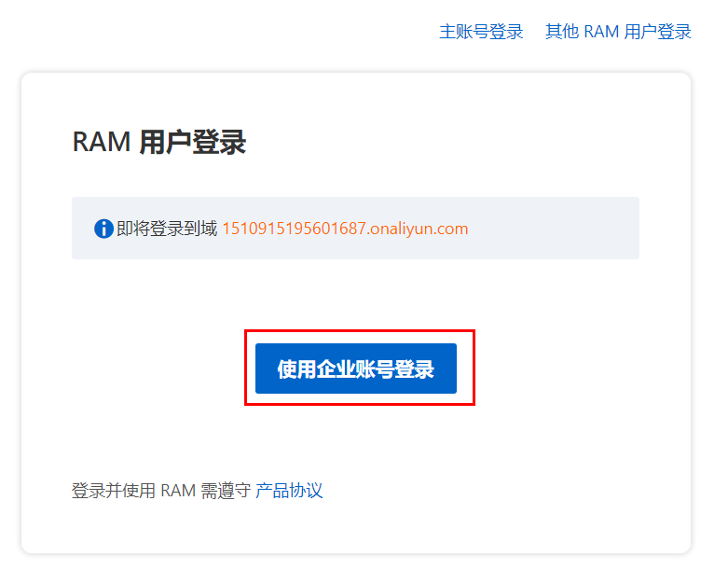Click the 使用企业账号登录 button
728x584 pixels.
tap(356, 368)
